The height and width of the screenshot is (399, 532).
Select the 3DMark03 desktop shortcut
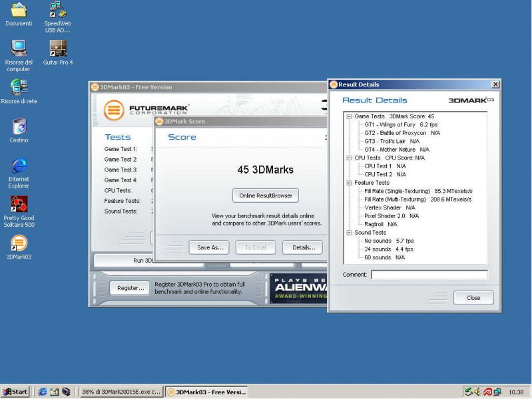click(19, 247)
